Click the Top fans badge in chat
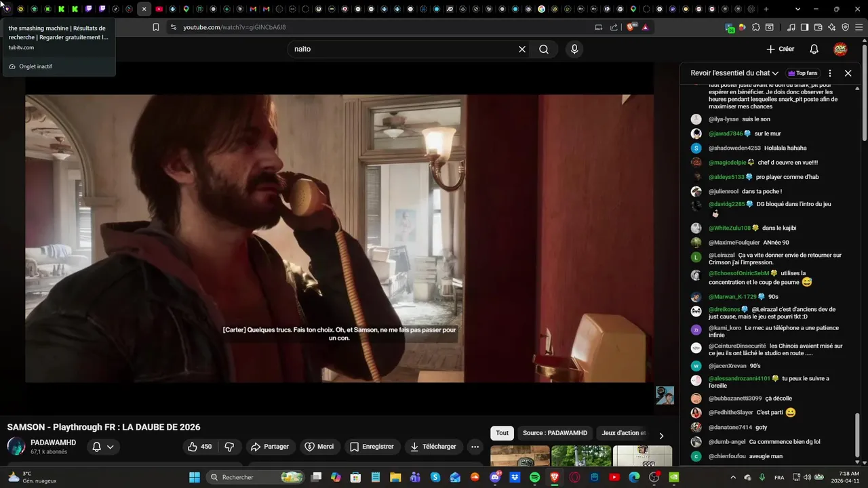Screen dimensions: 868x488 803,73
